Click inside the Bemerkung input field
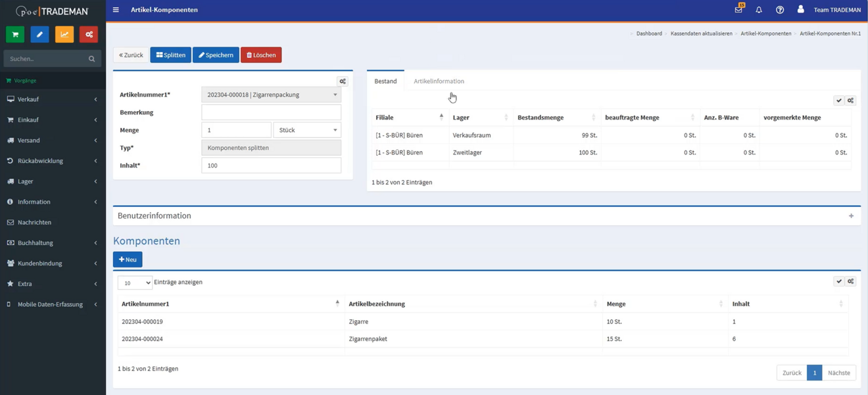This screenshot has width=868, height=395. 271,112
